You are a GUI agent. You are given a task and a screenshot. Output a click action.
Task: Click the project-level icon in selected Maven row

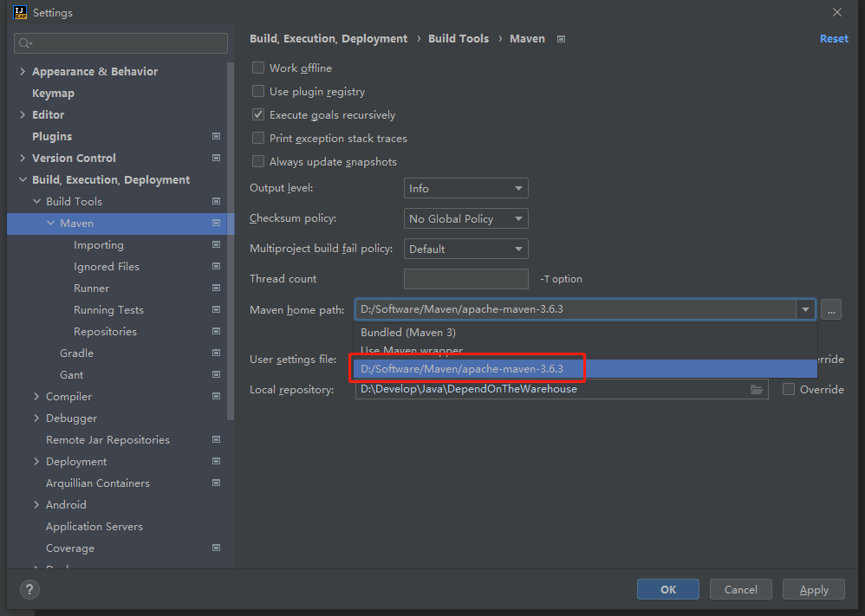click(217, 223)
